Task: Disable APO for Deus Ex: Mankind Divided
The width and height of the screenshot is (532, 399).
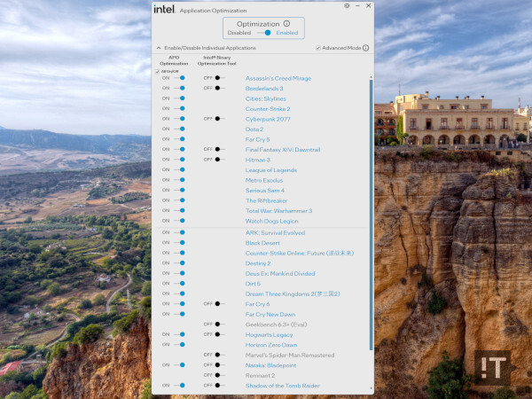Action: point(179,273)
